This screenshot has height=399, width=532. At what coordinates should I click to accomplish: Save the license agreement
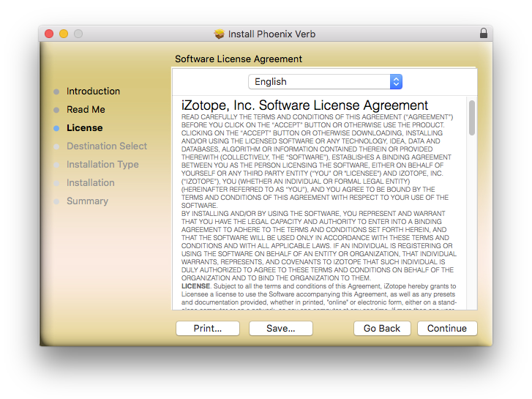pyautogui.click(x=280, y=329)
